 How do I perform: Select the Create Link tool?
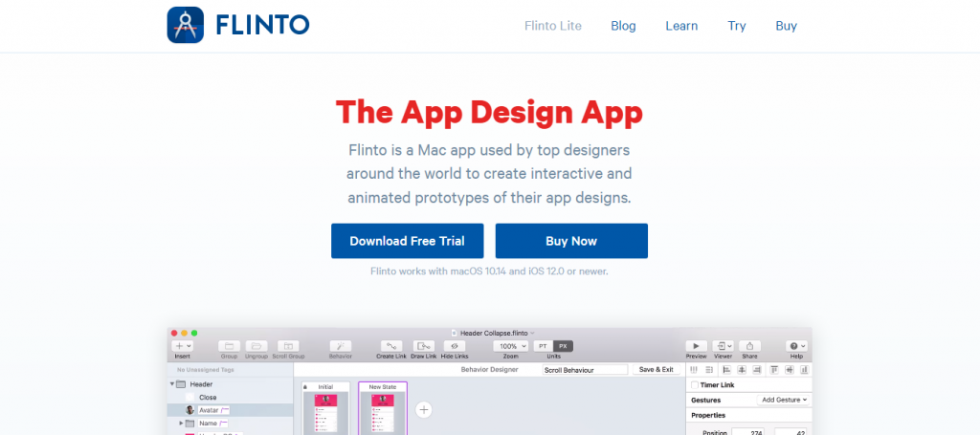391,346
